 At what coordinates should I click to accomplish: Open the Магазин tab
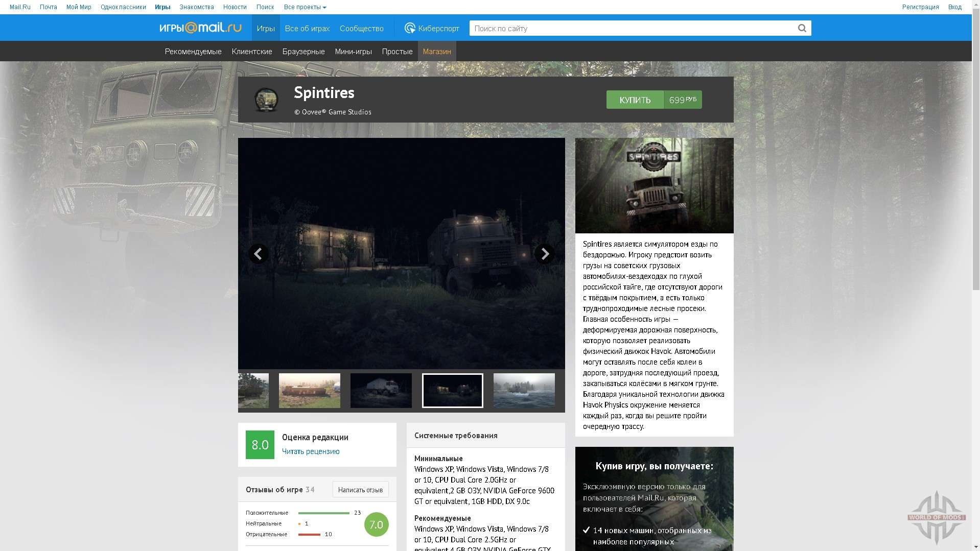point(437,51)
